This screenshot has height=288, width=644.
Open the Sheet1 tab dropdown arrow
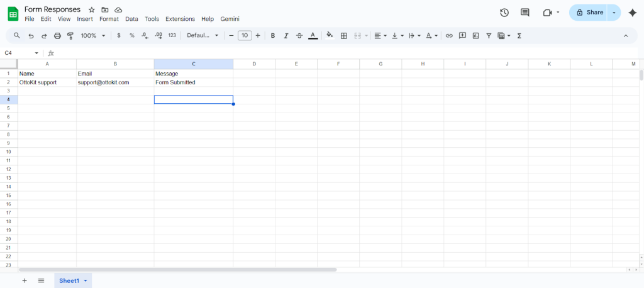86,280
